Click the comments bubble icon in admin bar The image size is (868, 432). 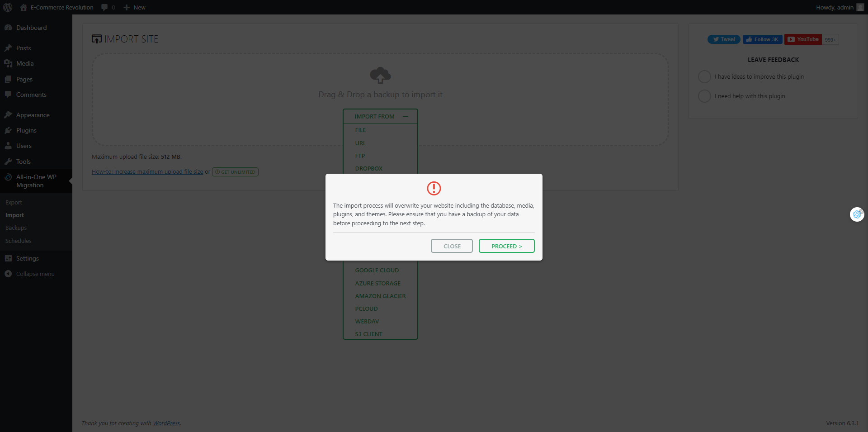(x=104, y=7)
